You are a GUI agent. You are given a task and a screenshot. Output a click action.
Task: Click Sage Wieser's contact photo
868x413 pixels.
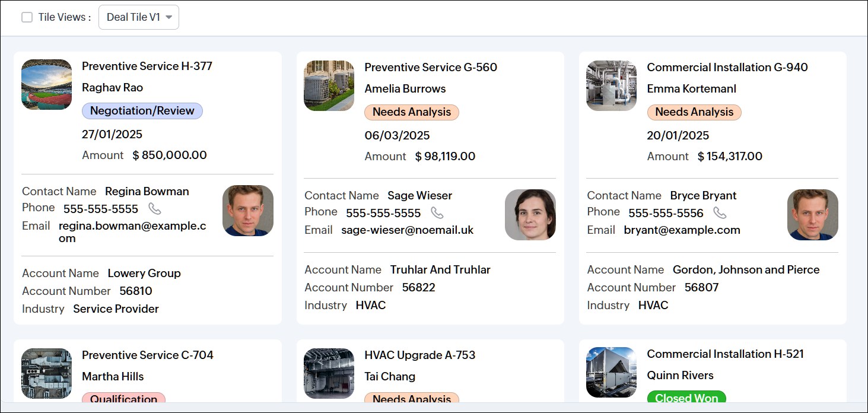(530, 215)
